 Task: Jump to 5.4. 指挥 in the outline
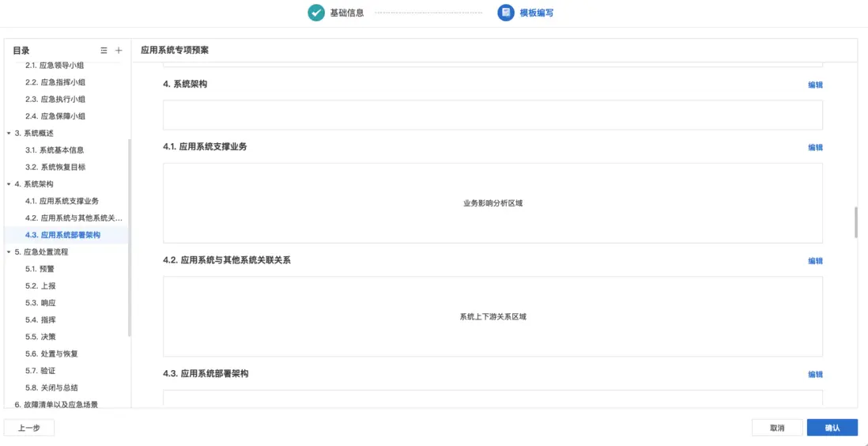pyautogui.click(x=40, y=320)
